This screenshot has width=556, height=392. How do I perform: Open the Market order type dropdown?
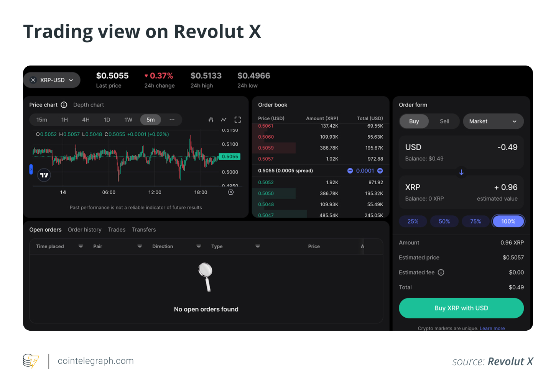(x=493, y=121)
